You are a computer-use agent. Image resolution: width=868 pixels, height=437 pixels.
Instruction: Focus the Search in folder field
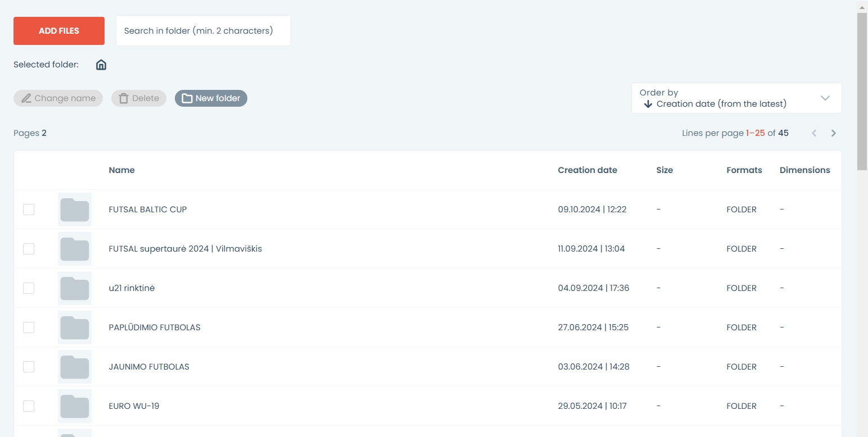203,31
